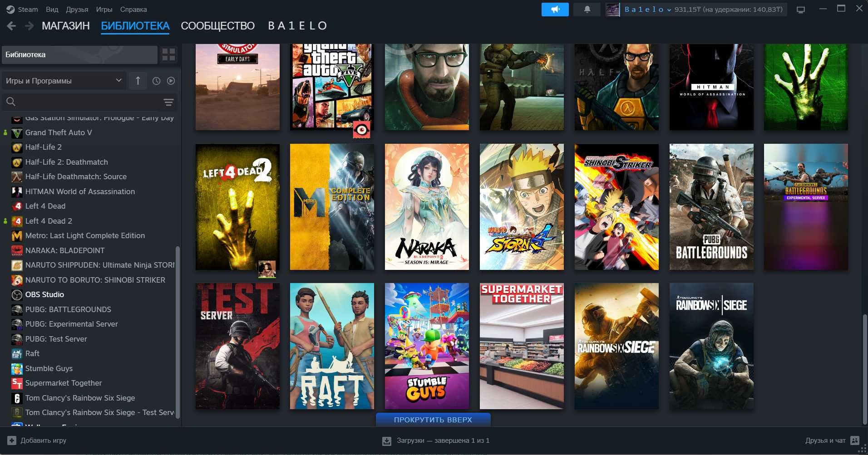Click Добавить игру
The height and width of the screenshot is (455, 868).
pos(44,440)
